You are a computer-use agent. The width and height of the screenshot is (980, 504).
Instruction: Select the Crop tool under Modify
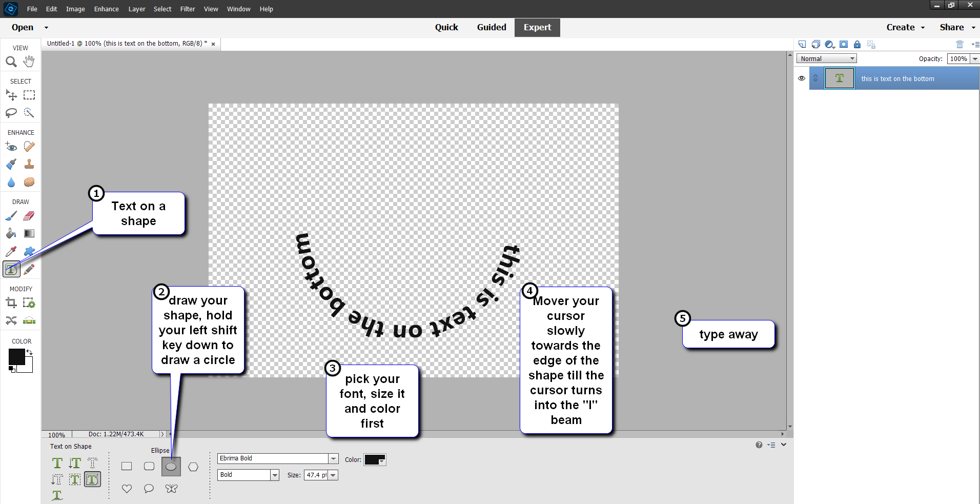coord(11,303)
